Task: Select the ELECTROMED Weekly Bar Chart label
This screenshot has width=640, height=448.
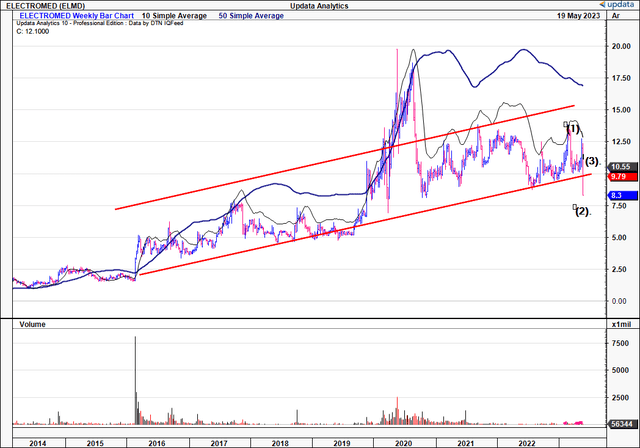Action: click(x=77, y=16)
